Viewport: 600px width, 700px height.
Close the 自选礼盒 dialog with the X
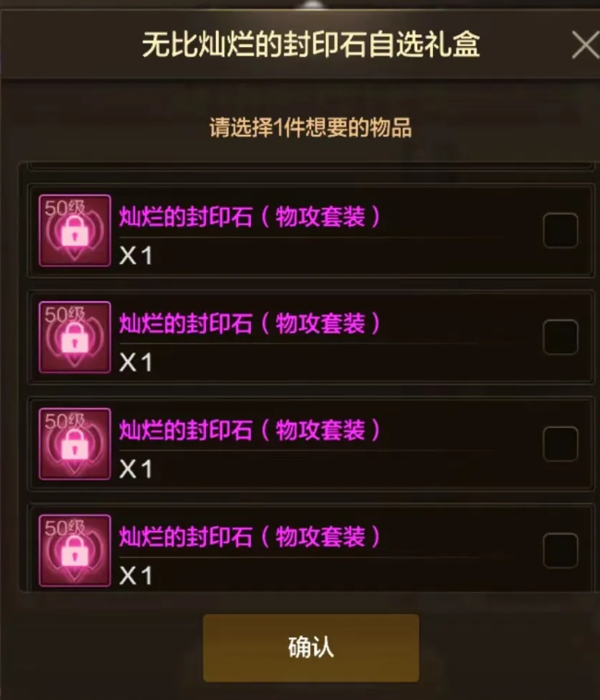click(585, 44)
